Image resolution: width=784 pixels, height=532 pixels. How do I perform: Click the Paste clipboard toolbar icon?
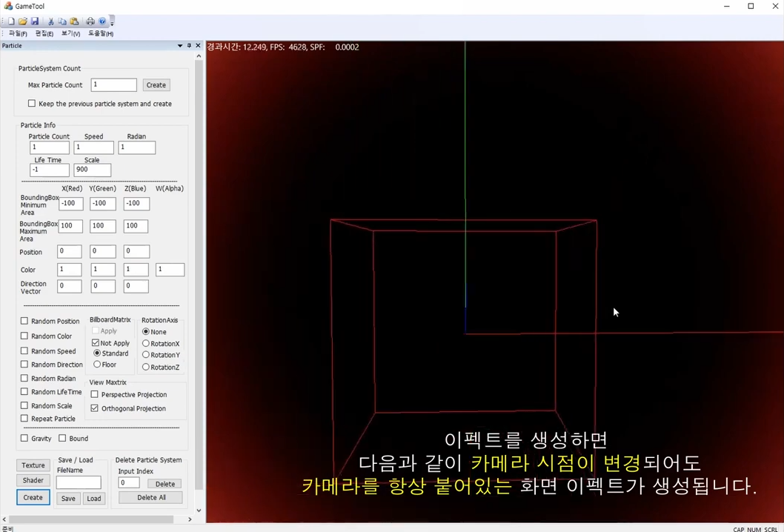tap(74, 21)
